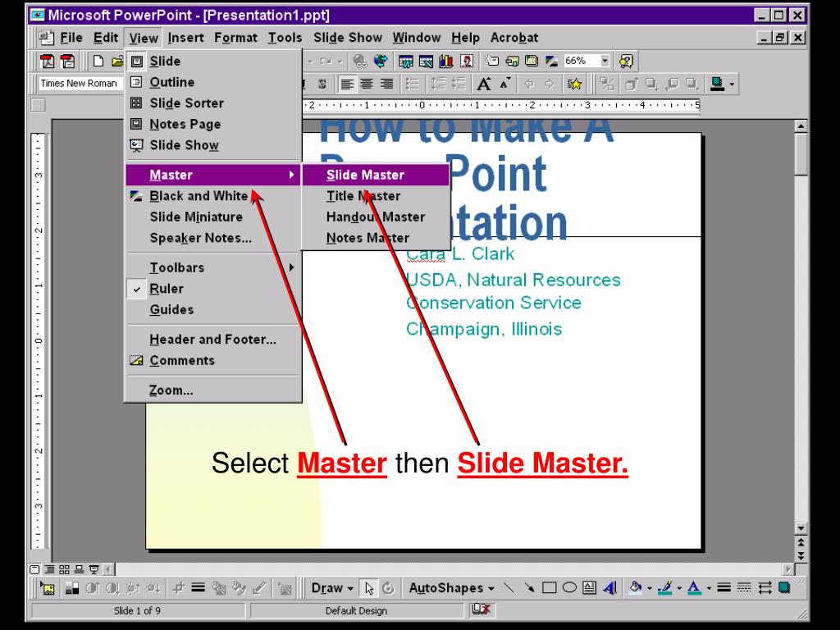Image resolution: width=840 pixels, height=630 pixels.
Task: Pick the Rectangle drawing tool
Action: pos(549,588)
